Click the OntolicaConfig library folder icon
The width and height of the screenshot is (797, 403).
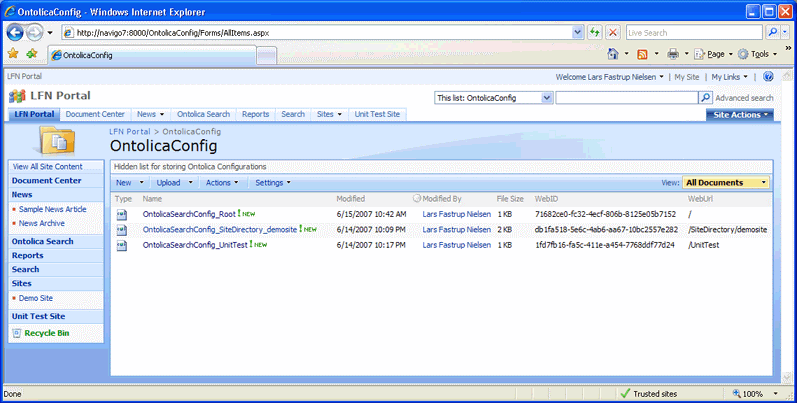55,141
